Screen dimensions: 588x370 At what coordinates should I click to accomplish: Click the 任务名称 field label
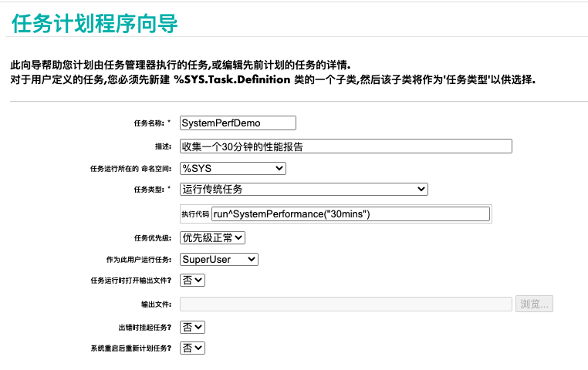[149, 123]
